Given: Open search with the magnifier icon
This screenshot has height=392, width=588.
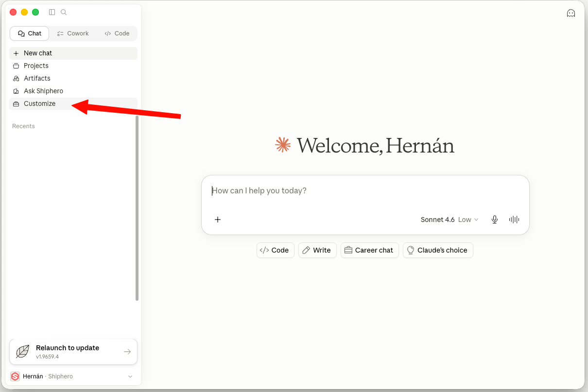Looking at the screenshot, I should pos(64,12).
